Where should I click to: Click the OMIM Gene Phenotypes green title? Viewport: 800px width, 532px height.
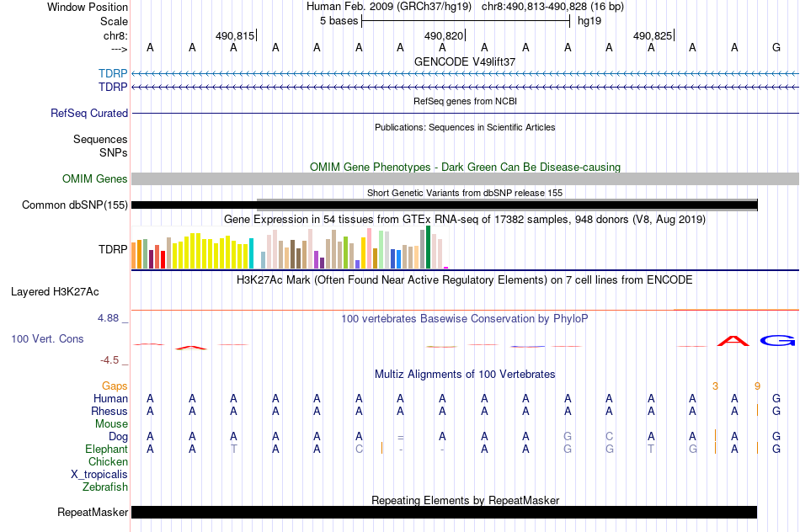[465, 168]
